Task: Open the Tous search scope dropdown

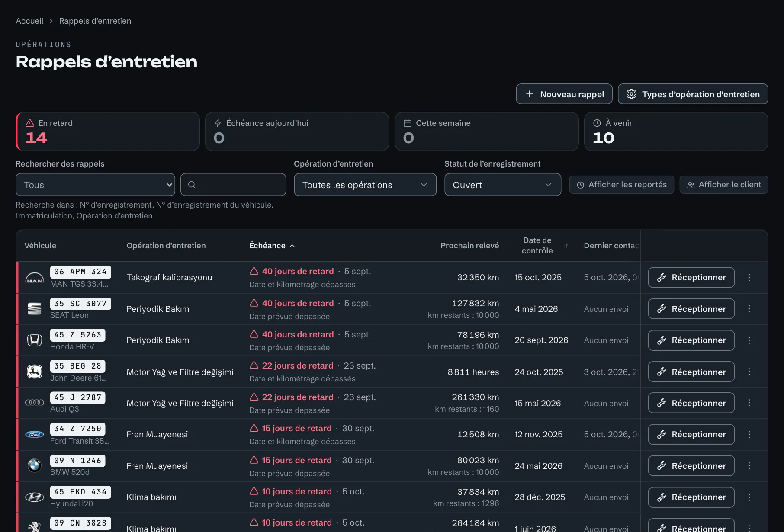Action: [95, 185]
